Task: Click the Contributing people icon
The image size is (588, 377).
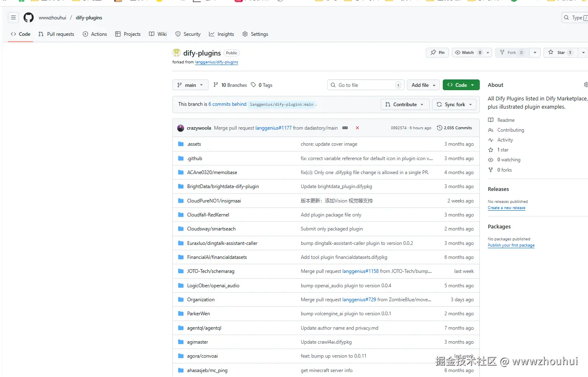Action: tap(490, 130)
